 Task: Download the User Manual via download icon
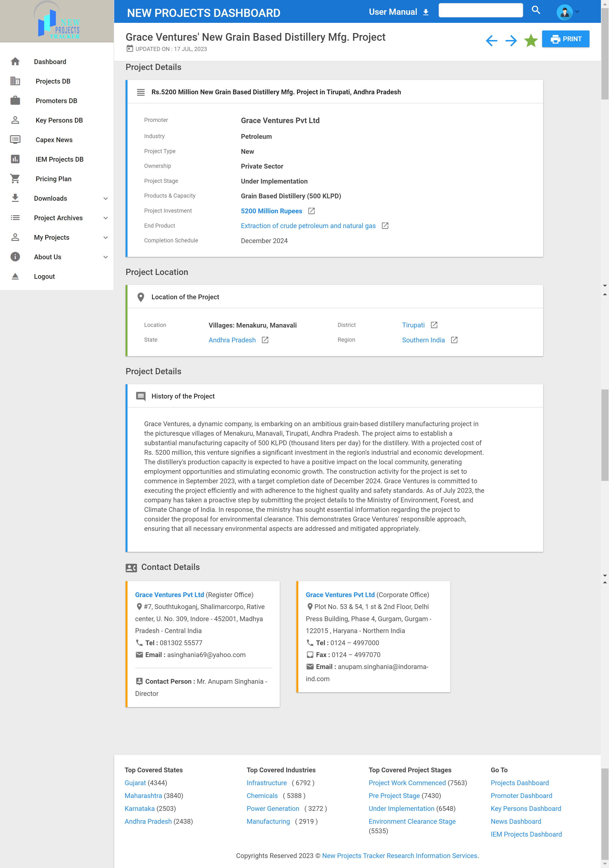tap(426, 12)
